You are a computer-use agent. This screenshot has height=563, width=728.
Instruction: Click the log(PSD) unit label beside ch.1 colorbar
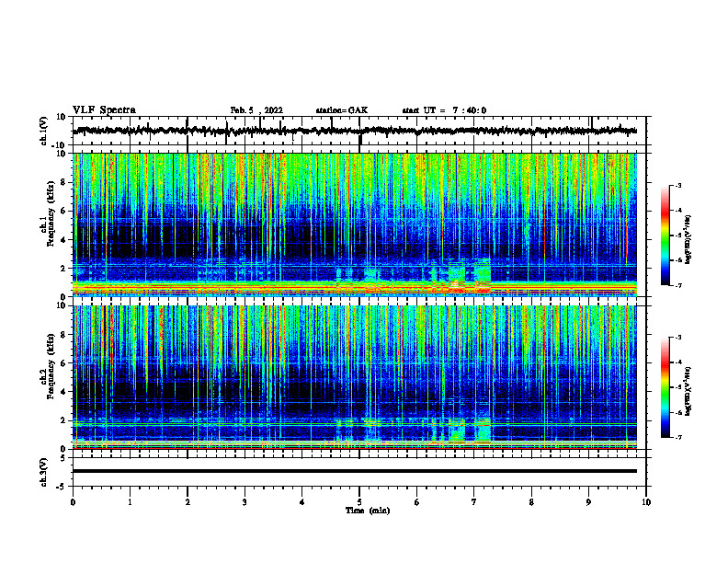tap(688, 240)
